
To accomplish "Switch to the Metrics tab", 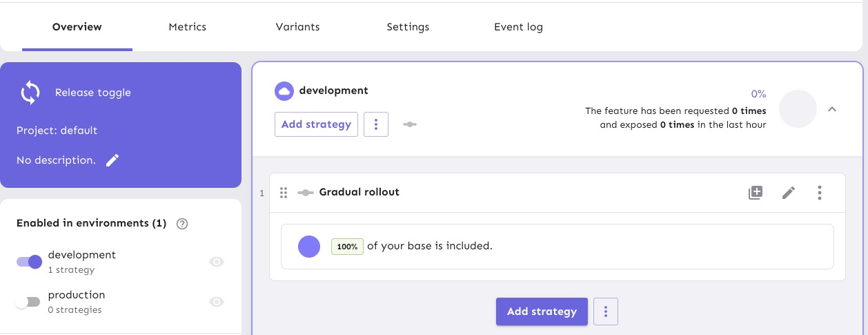I will pos(187,27).
